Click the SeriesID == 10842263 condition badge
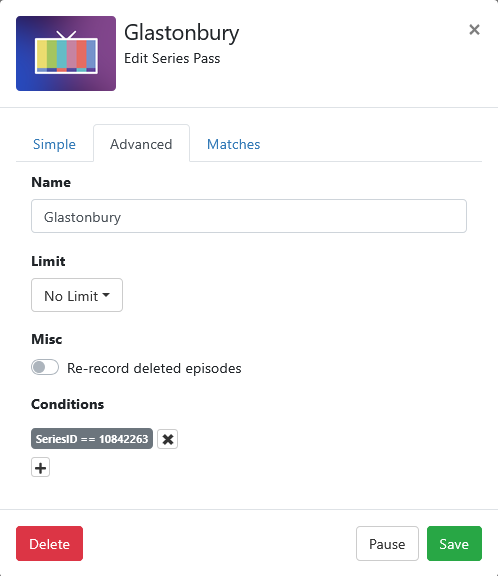 pyautogui.click(x=92, y=439)
